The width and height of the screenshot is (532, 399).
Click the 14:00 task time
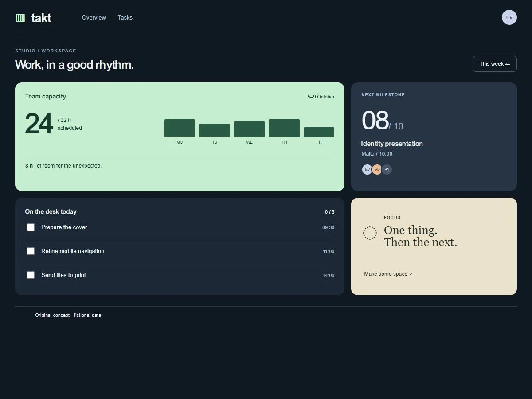point(329,275)
